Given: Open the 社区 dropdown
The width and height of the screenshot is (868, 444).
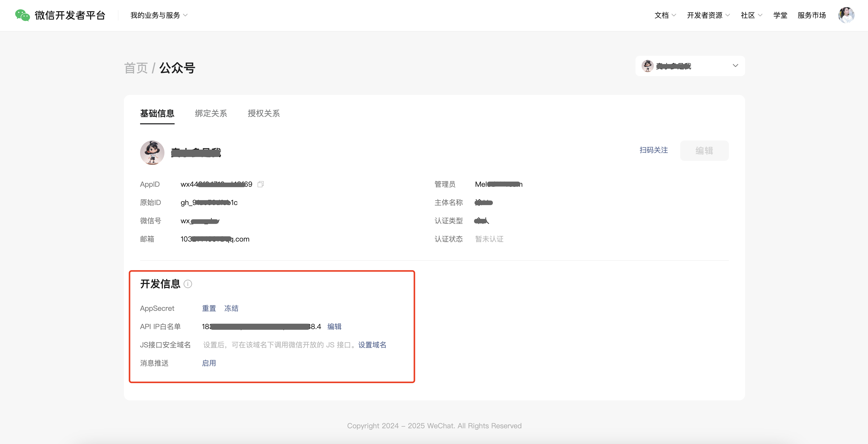Looking at the screenshot, I should pyautogui.click(x=751, y=15).
